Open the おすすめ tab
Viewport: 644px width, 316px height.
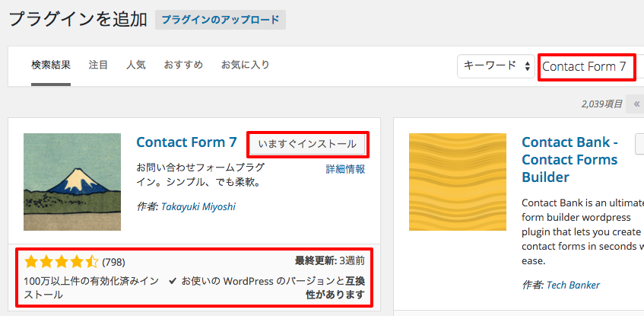point(183,65)
